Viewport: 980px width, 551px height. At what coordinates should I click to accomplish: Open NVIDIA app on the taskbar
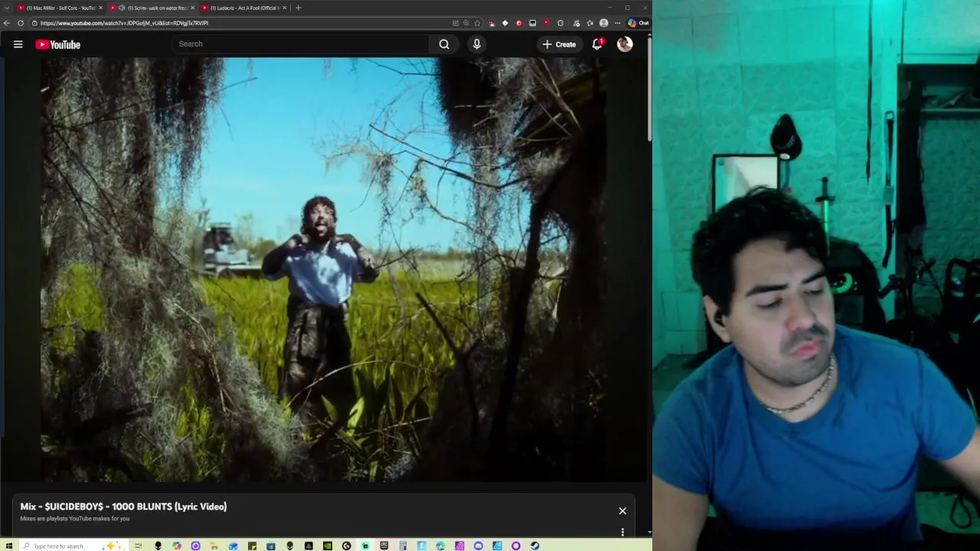click(327, 546)
